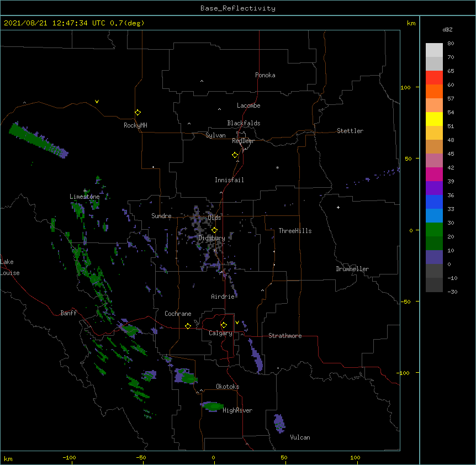Pick the magenta 42-39 dBZ legend swatch

click(x=434, y=174)
